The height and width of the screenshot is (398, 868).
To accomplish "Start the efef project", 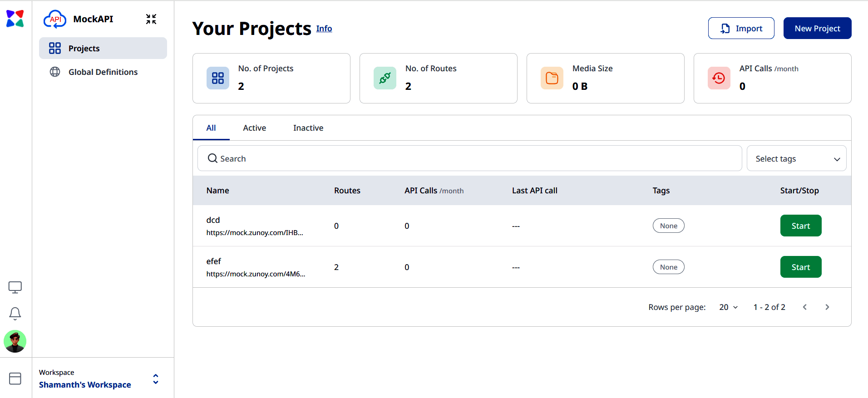I will pyautogui.click(x=801, y=267).
